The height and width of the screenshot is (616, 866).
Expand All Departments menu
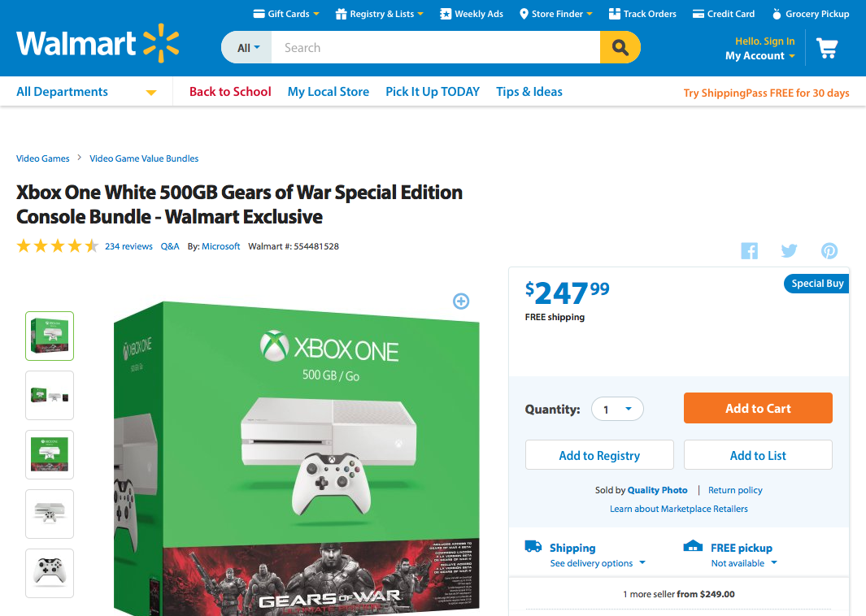tap(86, 92)
